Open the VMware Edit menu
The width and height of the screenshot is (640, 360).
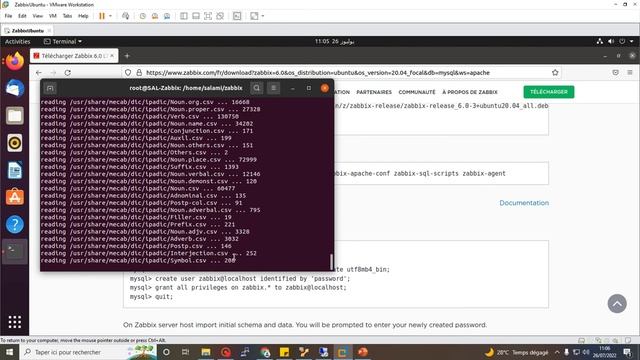click(22, 16)
